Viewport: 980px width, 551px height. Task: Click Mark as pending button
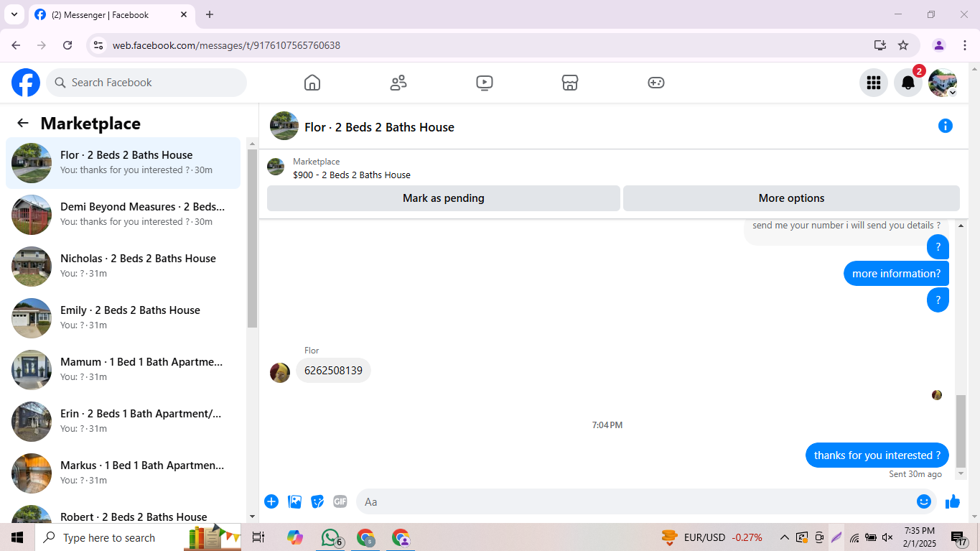point(444,198)
